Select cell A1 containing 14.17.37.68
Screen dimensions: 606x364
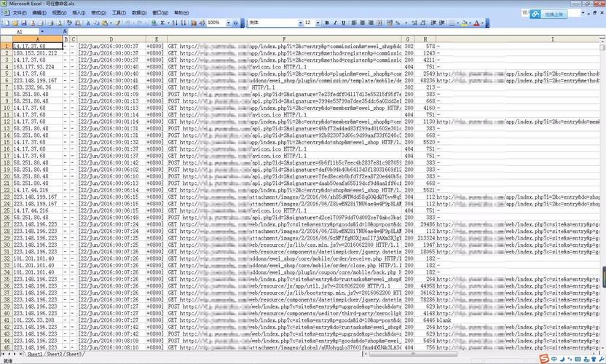(36, 45)
